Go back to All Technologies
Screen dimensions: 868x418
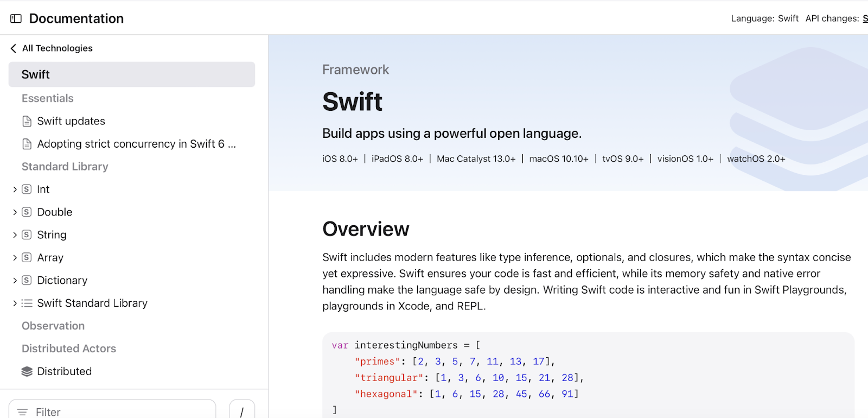[x=58, y=48]
